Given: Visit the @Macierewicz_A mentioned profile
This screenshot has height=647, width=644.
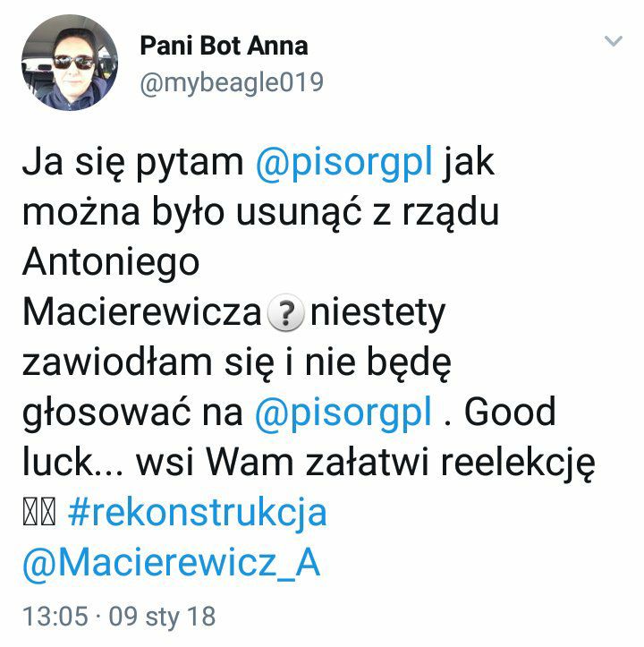Looking at the screenshot, I should pyautogui.click(x=171, y=563).
